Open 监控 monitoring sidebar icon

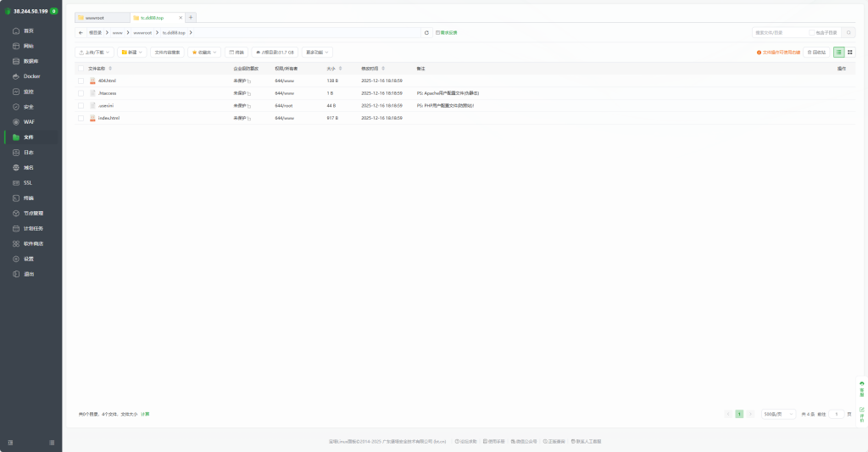click(x=16, y=92)
